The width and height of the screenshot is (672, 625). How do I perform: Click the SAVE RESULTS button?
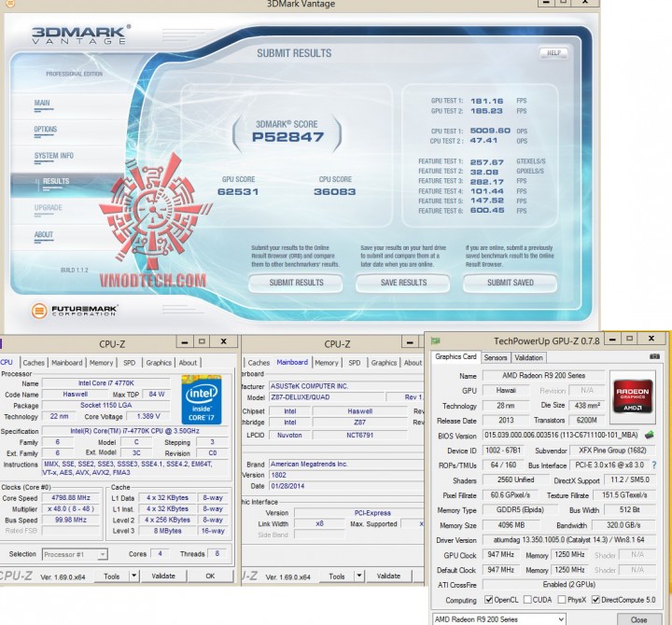point(403,283)
